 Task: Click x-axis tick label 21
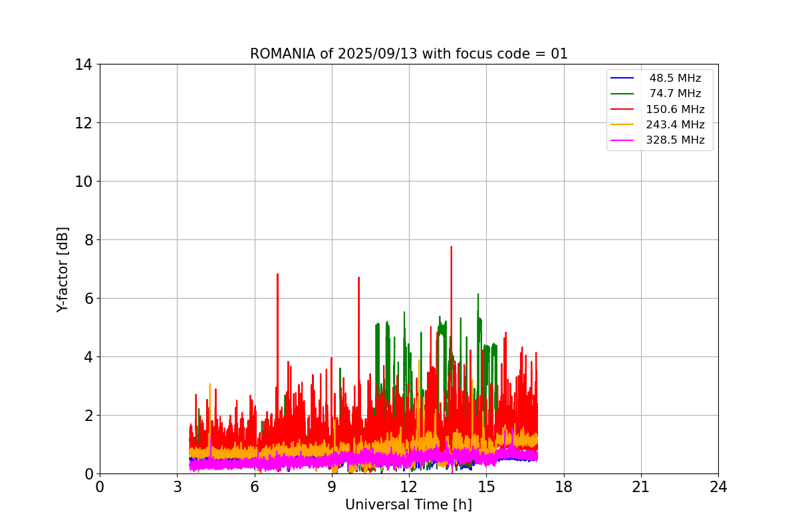tap(641, 487)
